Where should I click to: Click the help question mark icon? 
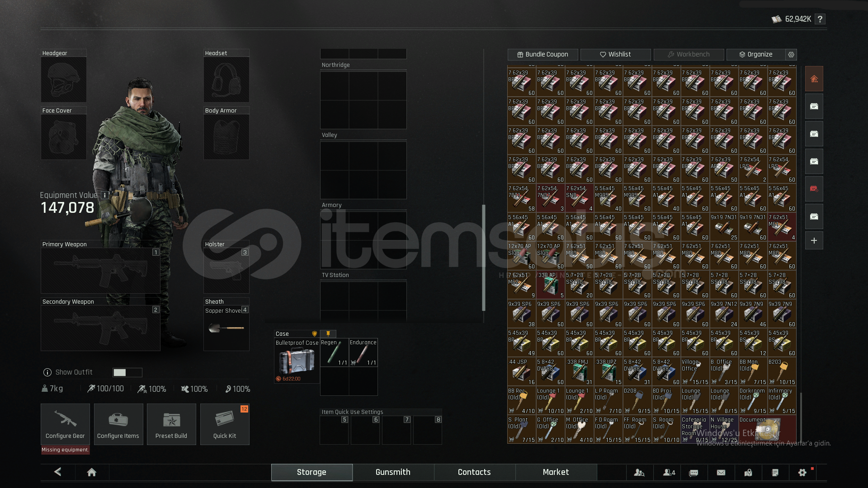click(820, 19)
